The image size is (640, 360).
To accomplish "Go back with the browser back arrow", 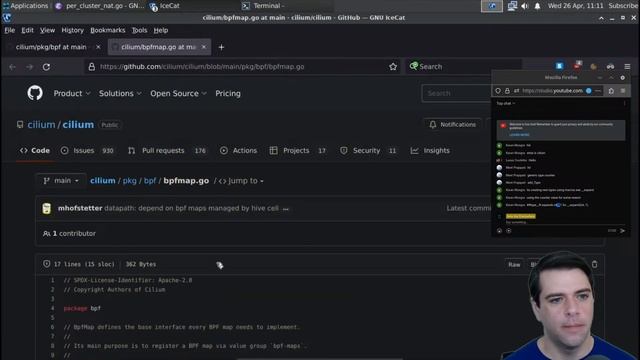I will [12, 67].
